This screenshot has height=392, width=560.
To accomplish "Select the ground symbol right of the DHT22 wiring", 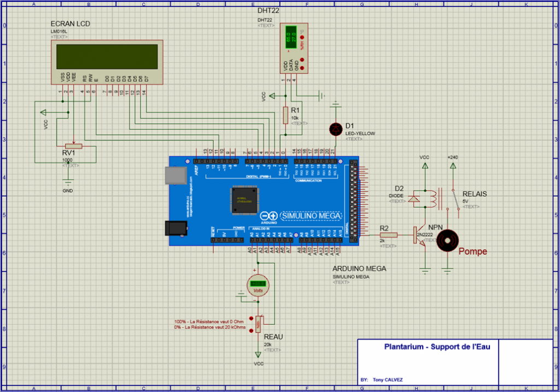I will (x=322, y=96).
